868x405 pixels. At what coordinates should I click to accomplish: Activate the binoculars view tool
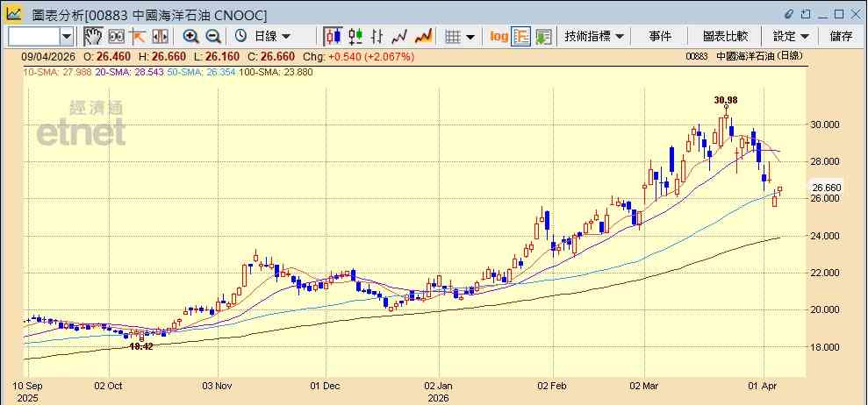pyautogui.click(x=116, y=37)
